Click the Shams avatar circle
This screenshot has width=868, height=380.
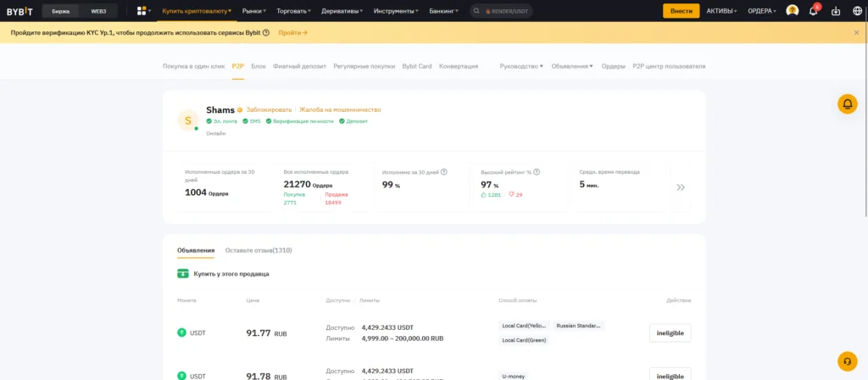[188, 120]
